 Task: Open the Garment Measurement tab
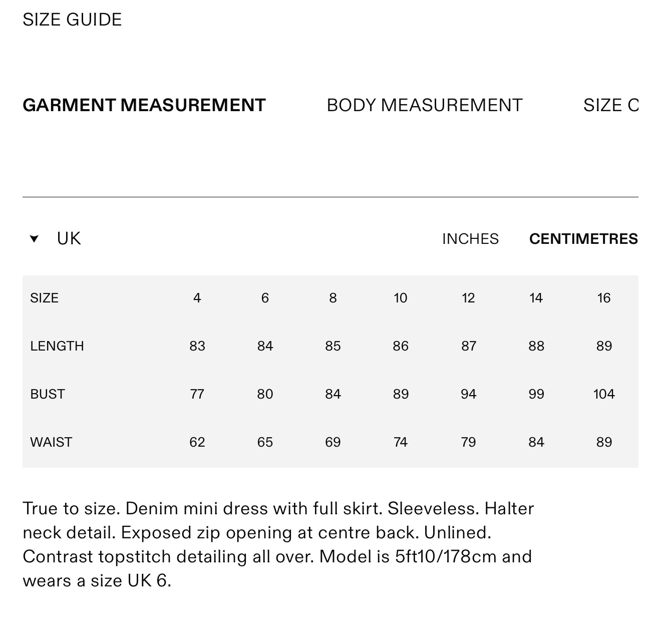(x=144, y=105)
